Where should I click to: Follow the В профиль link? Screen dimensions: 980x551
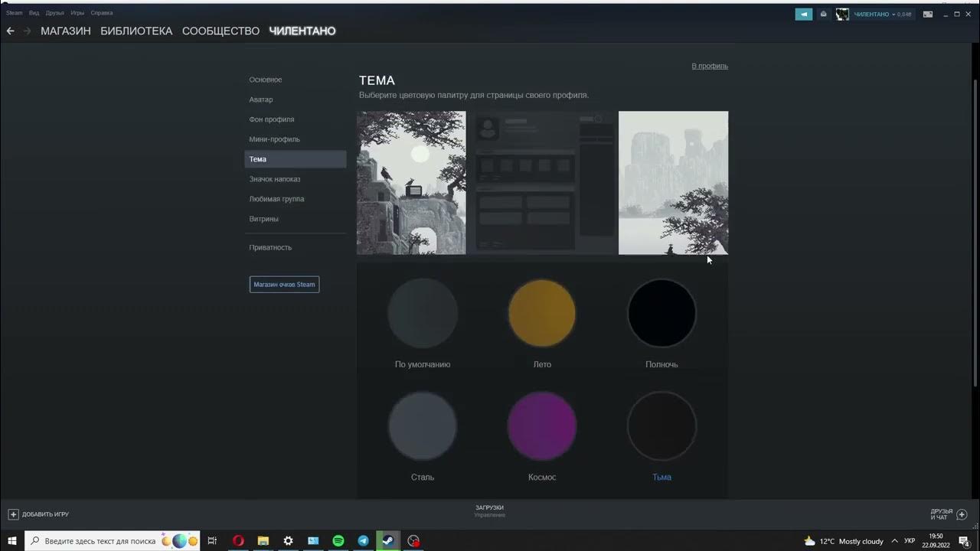pos(710,66)
